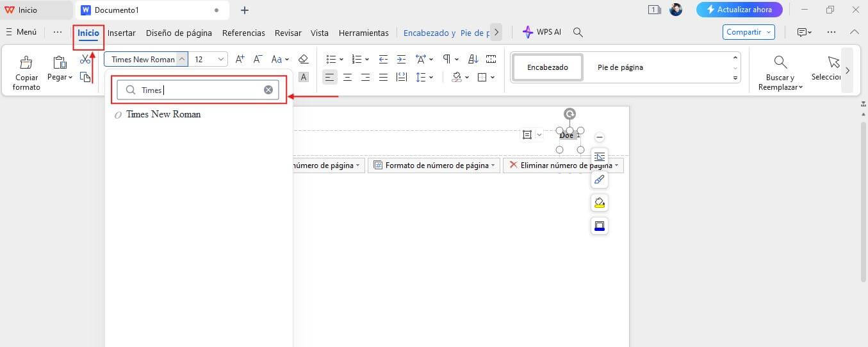The image size is (868, 347).
Task: Open the Diseño de página tab
Action: point(179,33)
